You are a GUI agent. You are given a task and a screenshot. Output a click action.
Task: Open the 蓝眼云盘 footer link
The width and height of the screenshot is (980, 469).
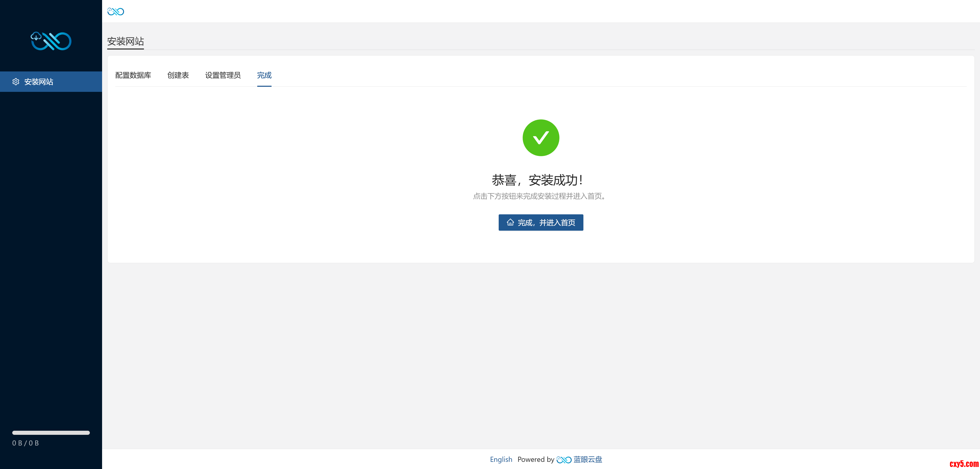tap(588, 460)
